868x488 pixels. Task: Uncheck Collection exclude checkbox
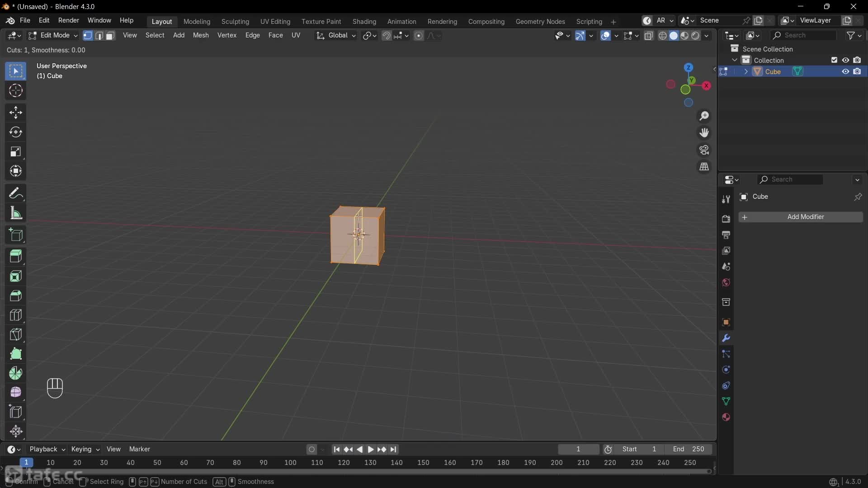(834, 60)
